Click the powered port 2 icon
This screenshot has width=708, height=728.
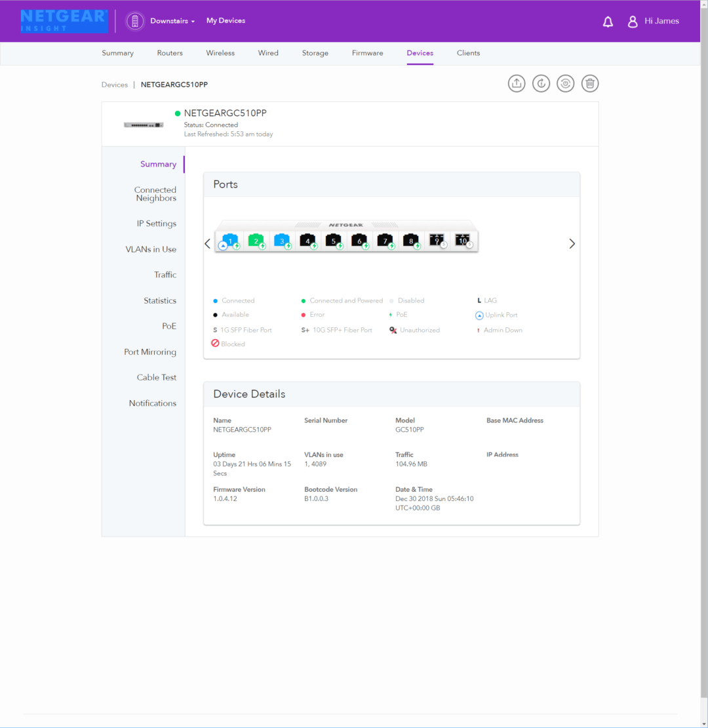click(256, 240)
